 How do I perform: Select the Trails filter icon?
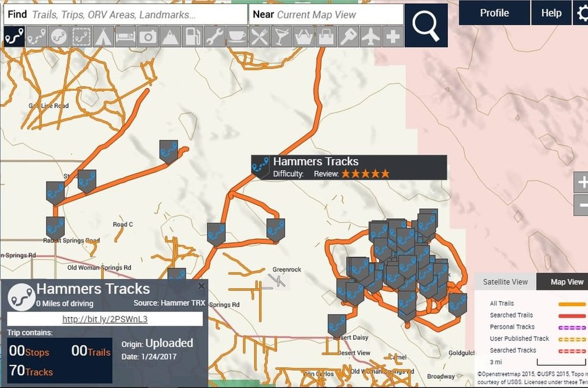[14, 37]
